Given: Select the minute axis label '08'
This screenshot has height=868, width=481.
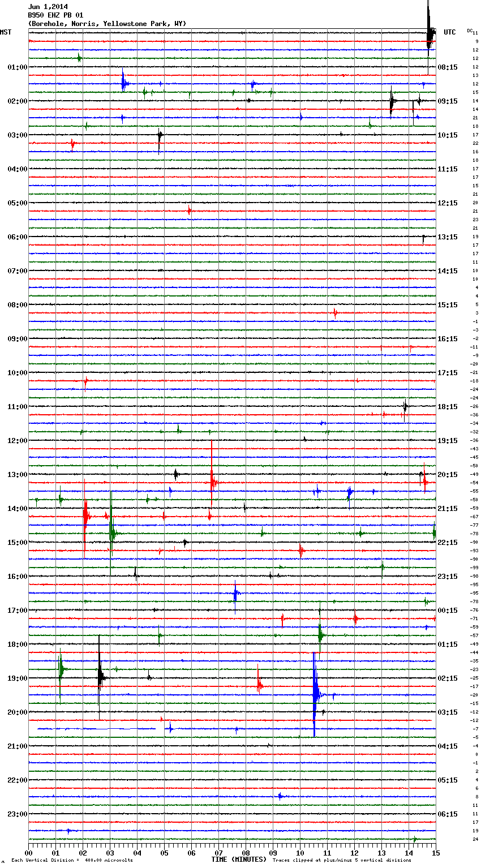Looking at the screenshot, I should tap(246, 853).
